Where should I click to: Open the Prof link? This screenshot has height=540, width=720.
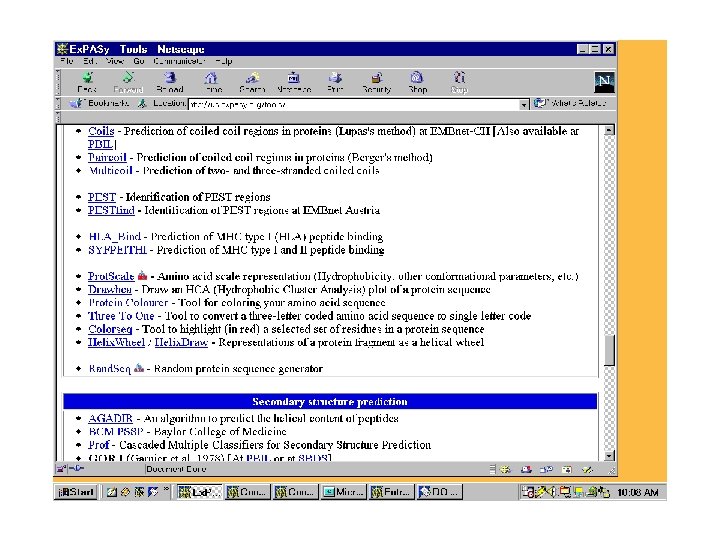pyautogui.click(x=99, y=445)
